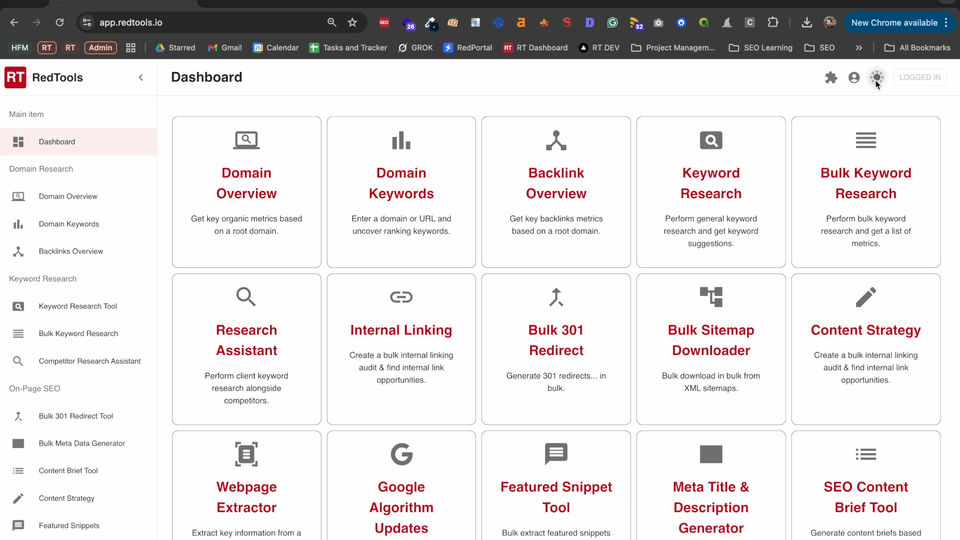Open the Keyword Research card title

(711, 183)
